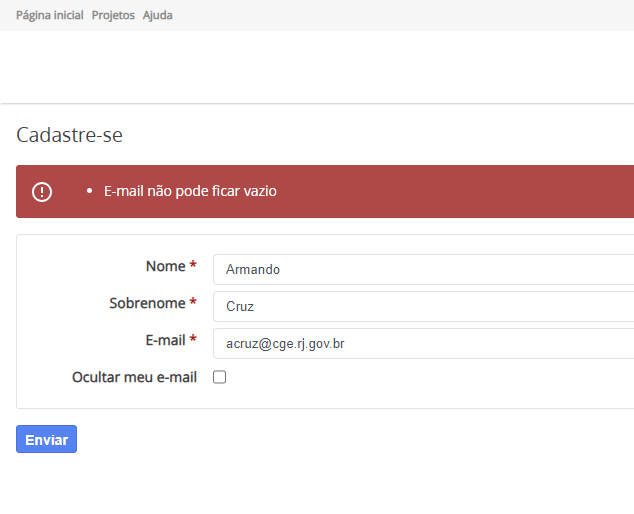The height and width of the screenshot is (514, 634).
Task: Click the Ocultar meu e-mail label text
Action: [134, 377]
